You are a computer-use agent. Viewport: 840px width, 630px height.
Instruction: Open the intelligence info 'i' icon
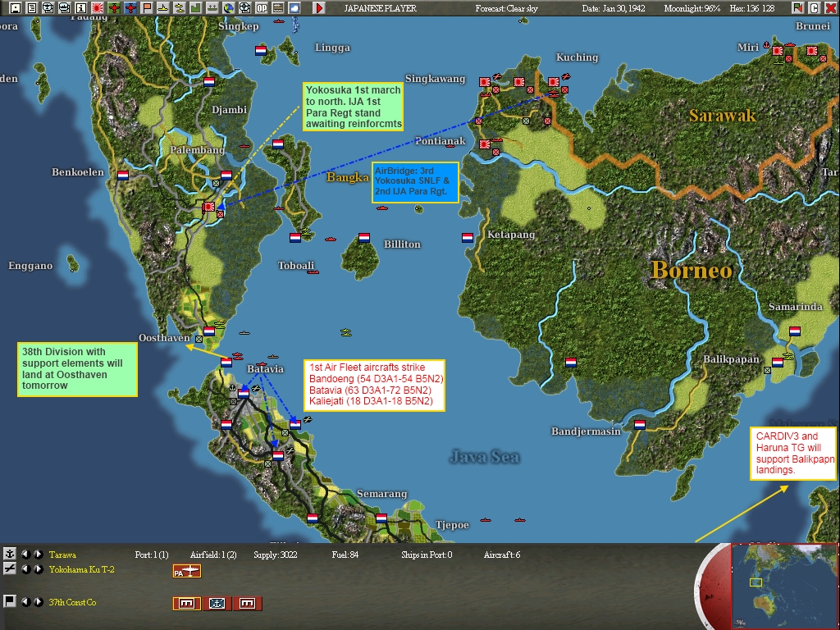(81, 7)
